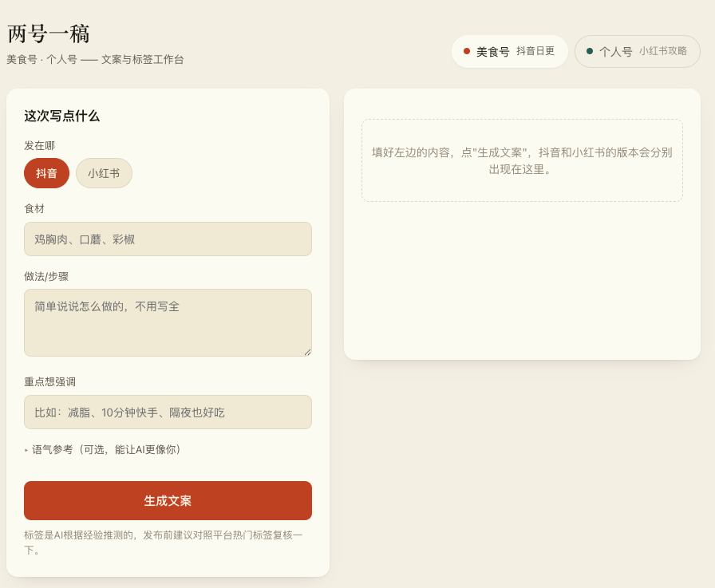This screenshot has height=588, width=715.
Task: Click the 生成文案 button
Action: [x=168, y=500]
